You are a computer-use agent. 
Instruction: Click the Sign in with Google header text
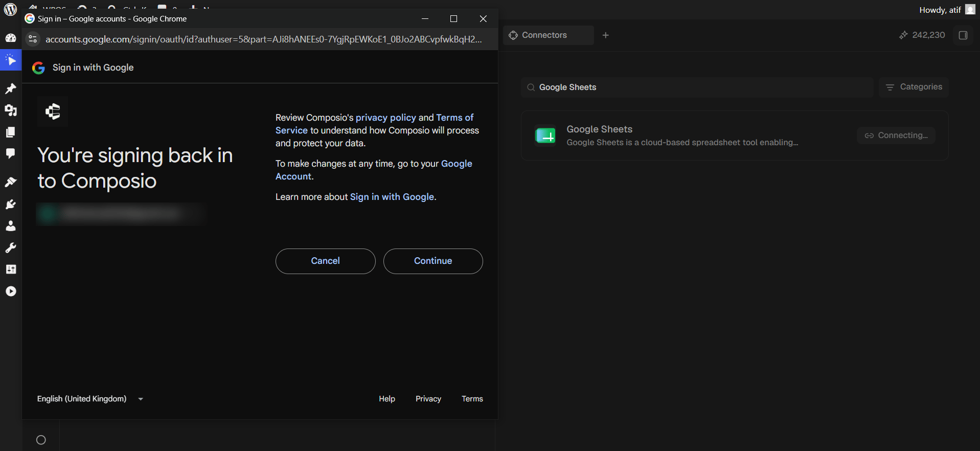click(x=93, y=67)
